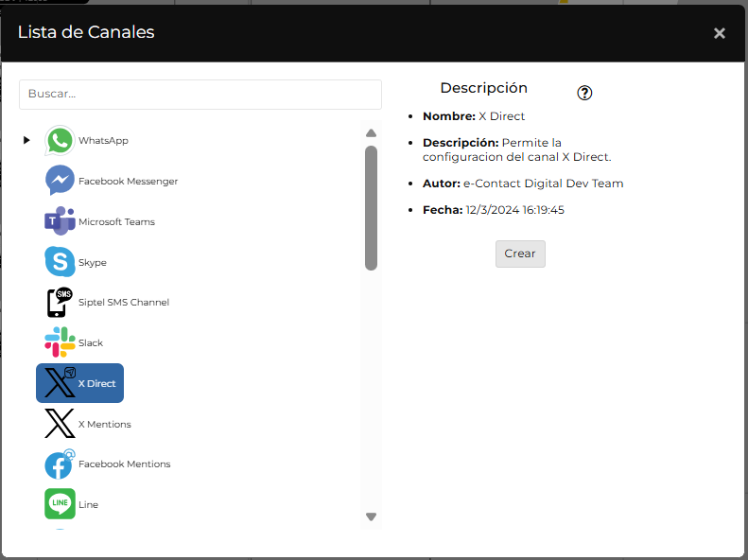
Task: Click the Microsoft Teams icon
Action: click(60, 221)
